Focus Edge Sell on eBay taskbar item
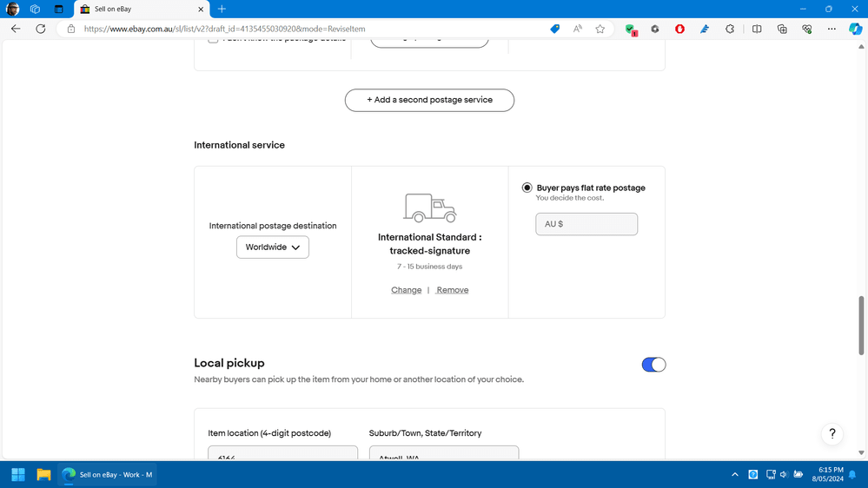This screenshot has height=488, width=868. click(x=108, y=475)
